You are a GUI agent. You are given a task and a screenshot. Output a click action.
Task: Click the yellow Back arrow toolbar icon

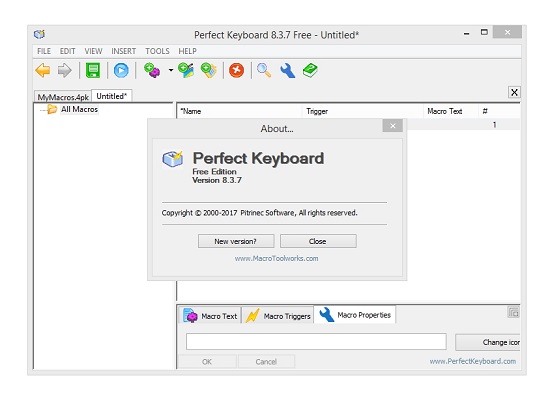[x=43, y=70]
